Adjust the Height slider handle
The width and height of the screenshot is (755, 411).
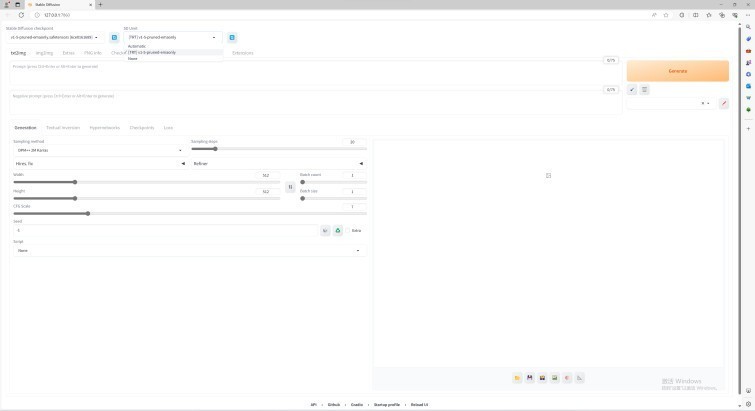[x=75, y=198]
